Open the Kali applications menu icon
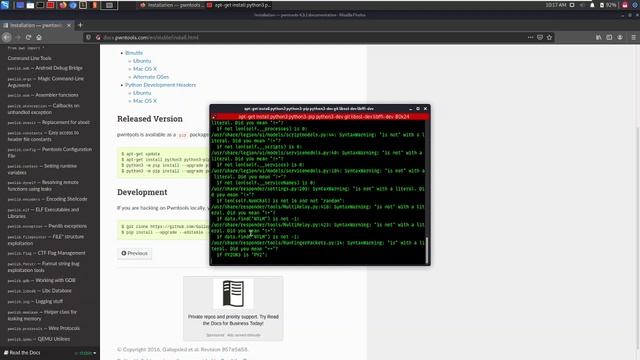The image size is (640, 360). pos(5,5)
